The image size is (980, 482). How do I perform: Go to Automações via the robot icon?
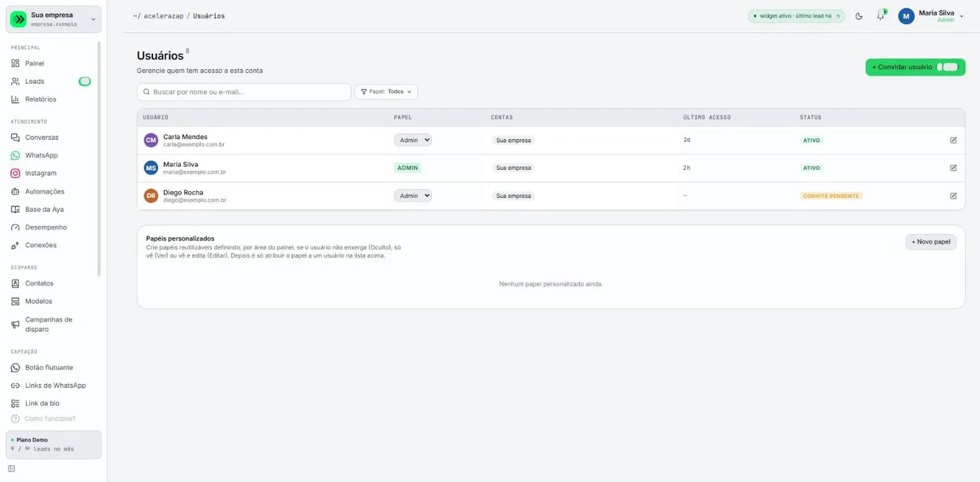pos(15,191)
